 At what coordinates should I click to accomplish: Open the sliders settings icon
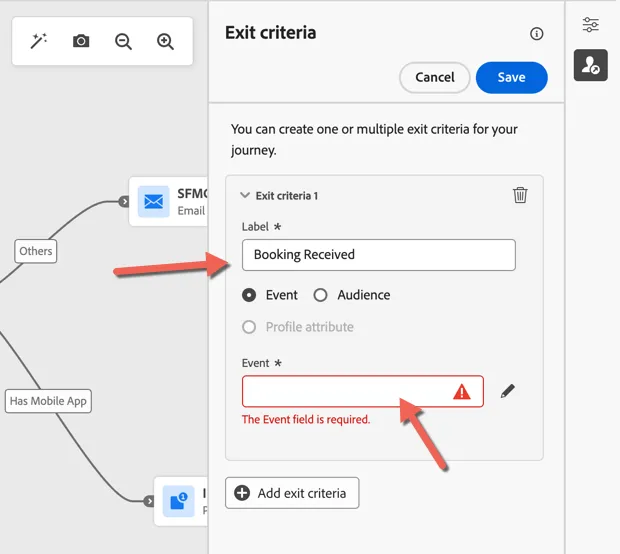(590, 25)
